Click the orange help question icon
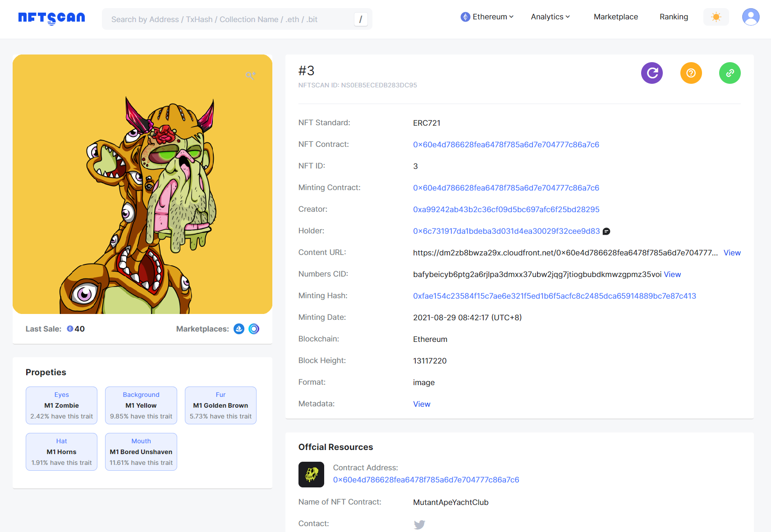771x532 pixels. [x=691, y=73]
